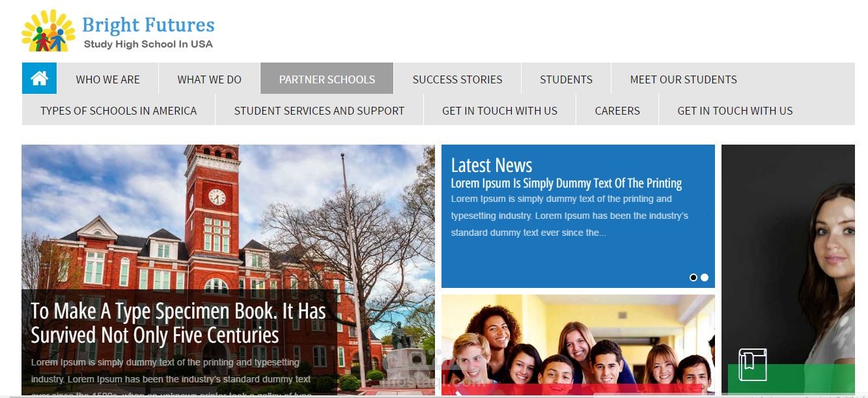Viewport: 868px width, 398px height.
Task: Go to Success Stories page
Action: 457,79
